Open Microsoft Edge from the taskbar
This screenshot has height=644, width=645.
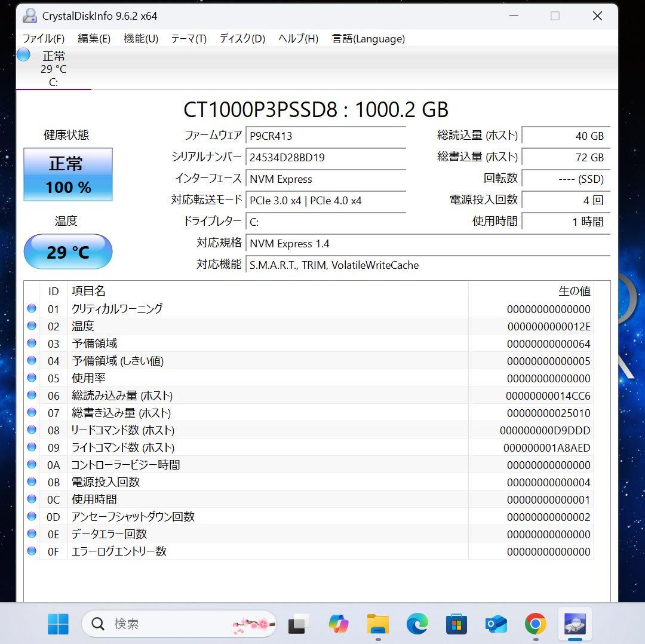[x=417, y=624]
